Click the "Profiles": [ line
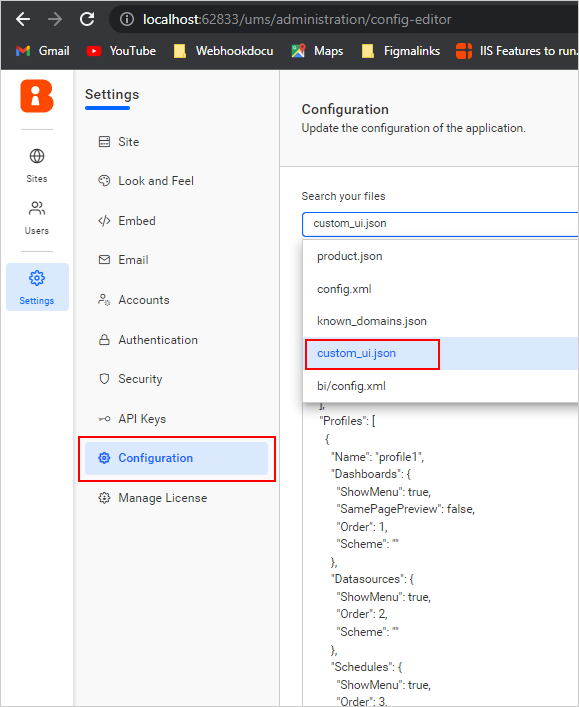579x707 pixels. (x=347, y=421)
